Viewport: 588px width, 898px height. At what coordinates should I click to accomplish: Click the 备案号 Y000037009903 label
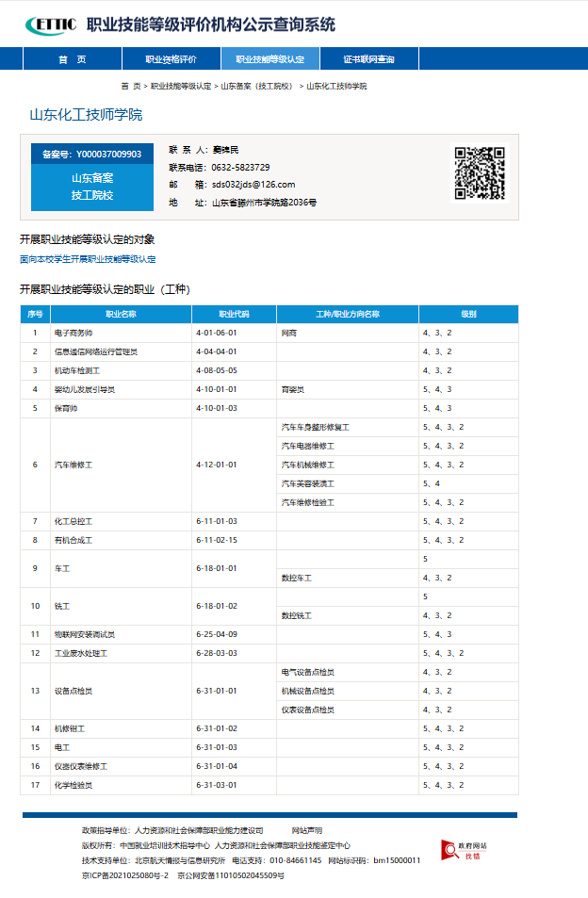point(91,154)
